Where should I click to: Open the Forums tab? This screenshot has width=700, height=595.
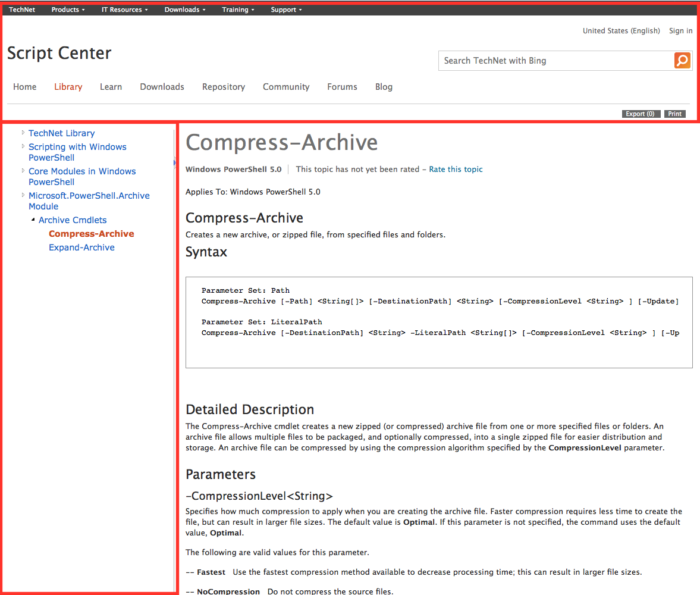pyautogui.click(x=342, y=87)
